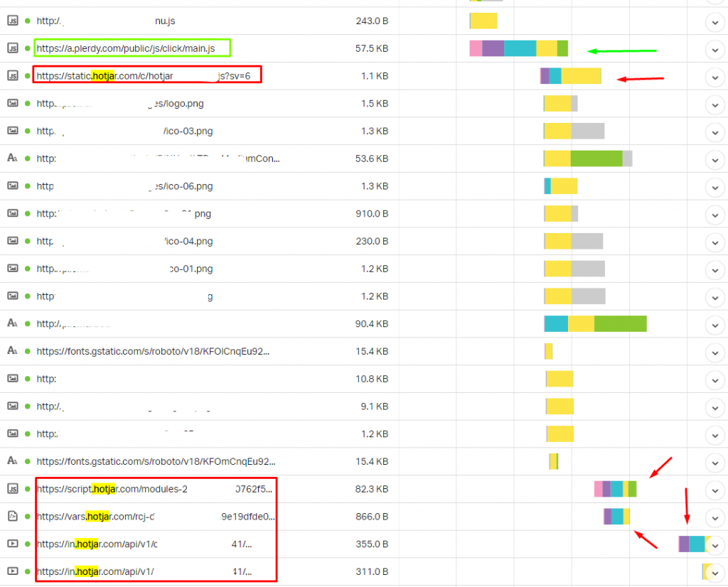The image size is (728, 587).
Task: Open the chevron for the static.hotjar.com row
Action: [714, 77]
